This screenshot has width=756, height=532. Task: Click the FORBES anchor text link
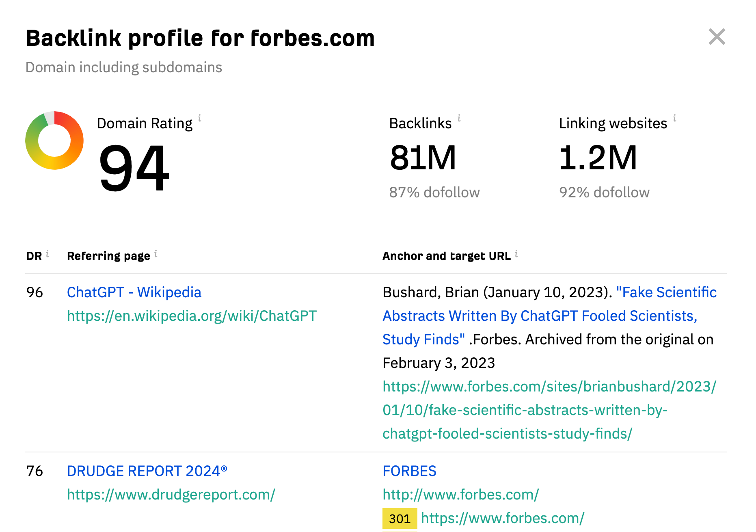[409, 471]
